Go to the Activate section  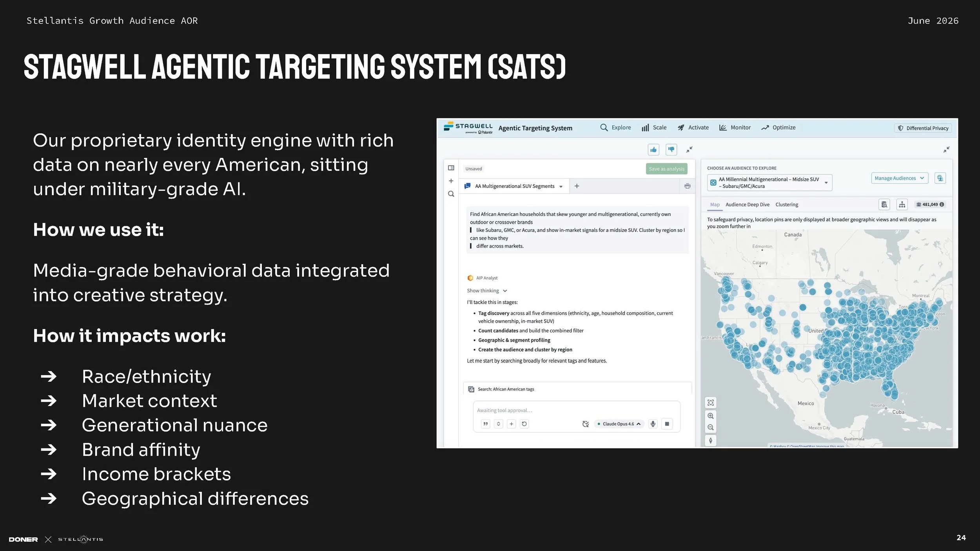(693, 128)
